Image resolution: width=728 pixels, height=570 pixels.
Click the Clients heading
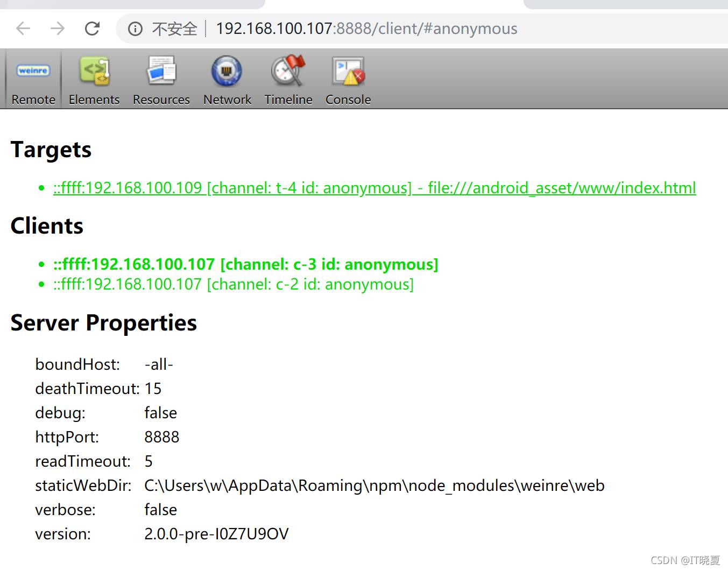click(x=47, y=226)
